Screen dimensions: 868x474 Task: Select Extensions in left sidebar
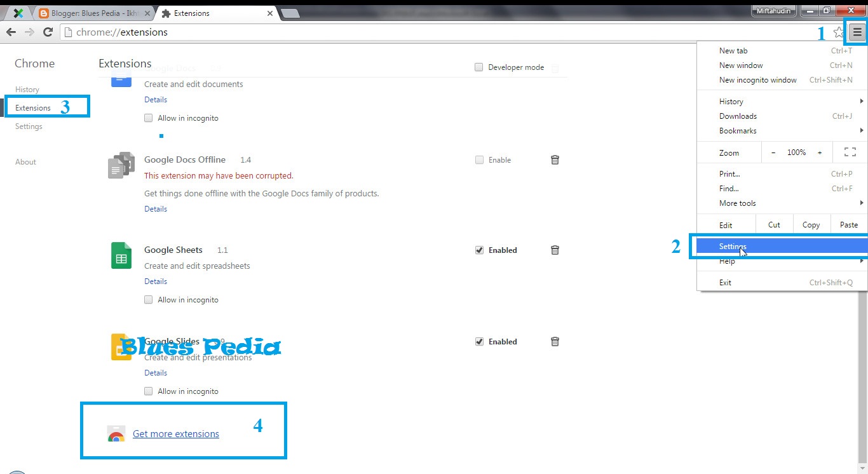coord(33,108)
